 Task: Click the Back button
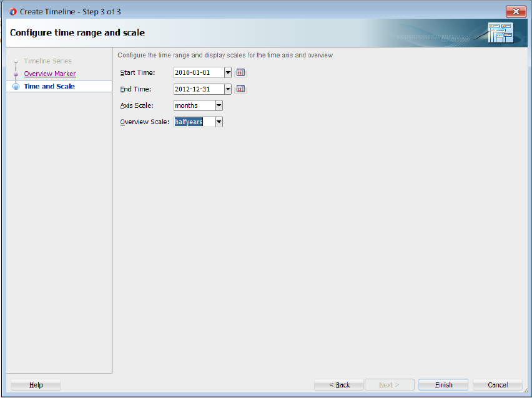coord(339,385)
